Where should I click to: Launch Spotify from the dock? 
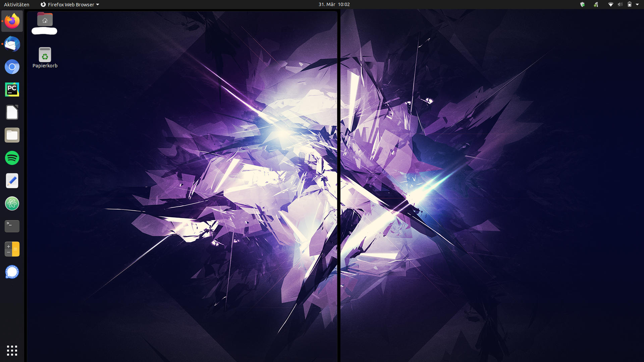point(12,158)
